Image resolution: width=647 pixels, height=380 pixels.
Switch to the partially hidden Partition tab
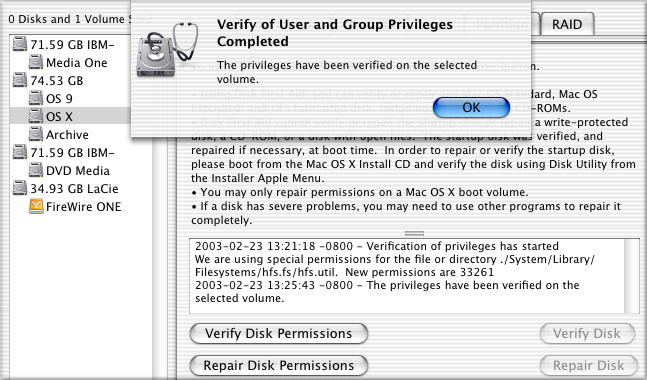501,24
